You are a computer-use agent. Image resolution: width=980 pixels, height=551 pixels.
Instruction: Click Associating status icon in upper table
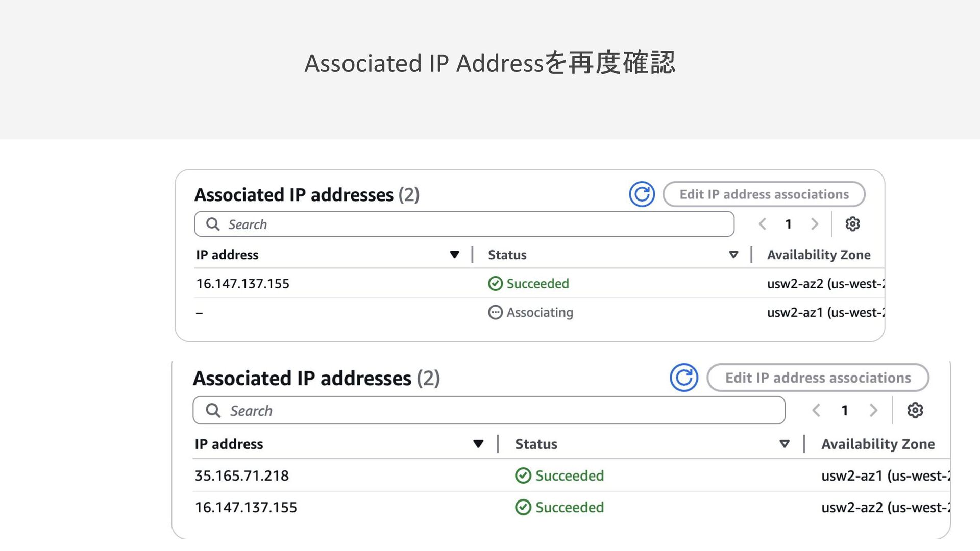pos(495,312)
